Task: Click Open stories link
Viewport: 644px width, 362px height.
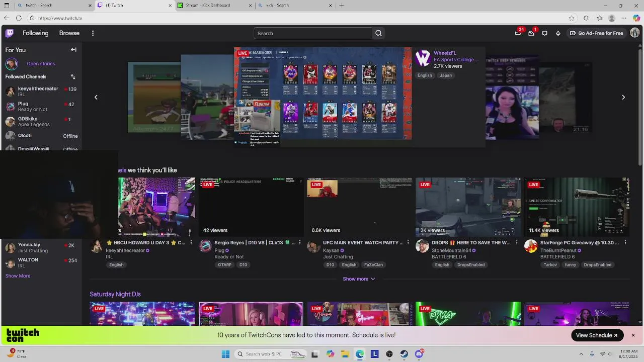Action: point(41,64)
